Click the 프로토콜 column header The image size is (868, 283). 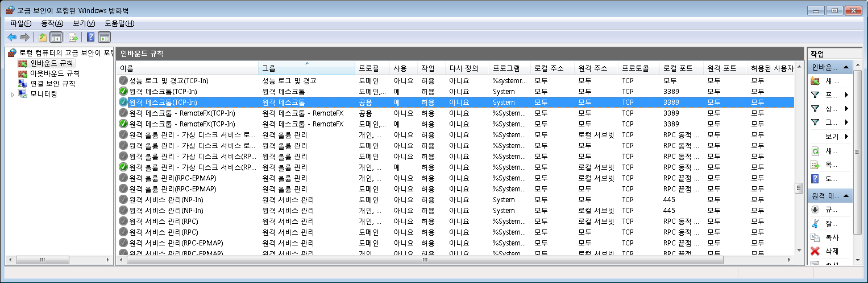tap(639, 68)
